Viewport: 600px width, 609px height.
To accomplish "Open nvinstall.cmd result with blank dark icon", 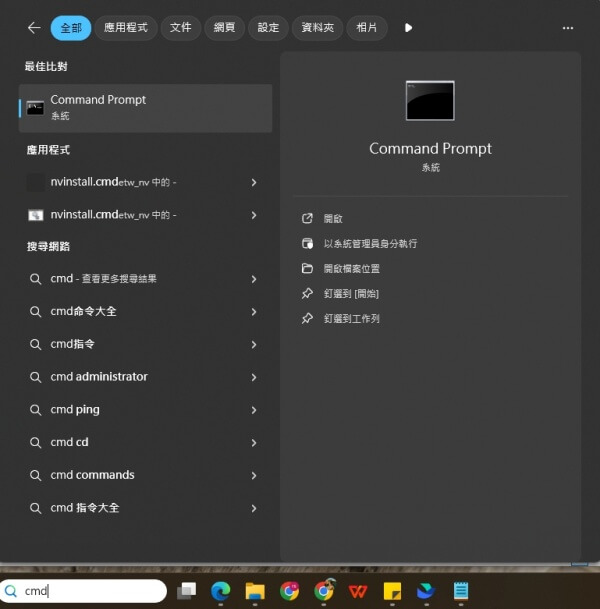I will click(145, 182).
